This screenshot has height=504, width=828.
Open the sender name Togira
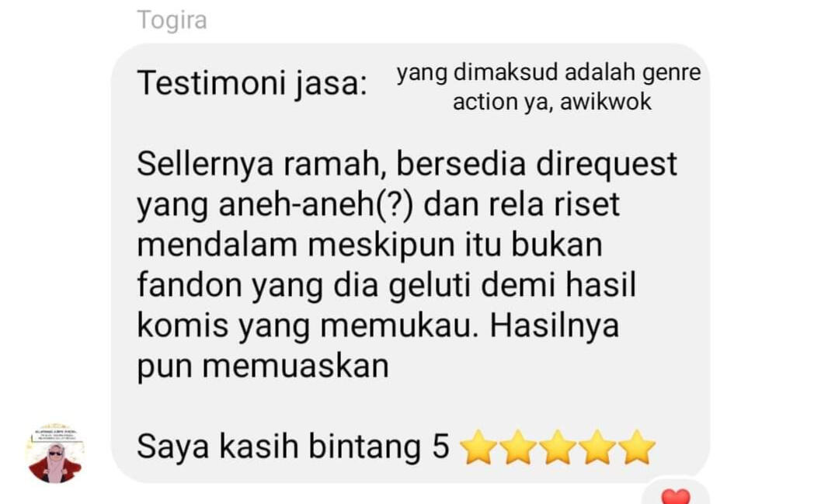(172, 21)
